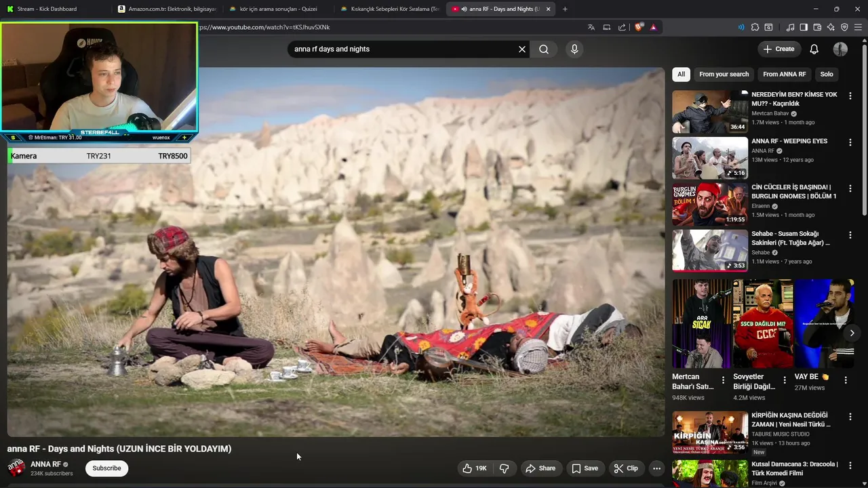Clear the YouTube search box with X
The image size is (868, 488).
pyautogui.click(x=522, y=49)
